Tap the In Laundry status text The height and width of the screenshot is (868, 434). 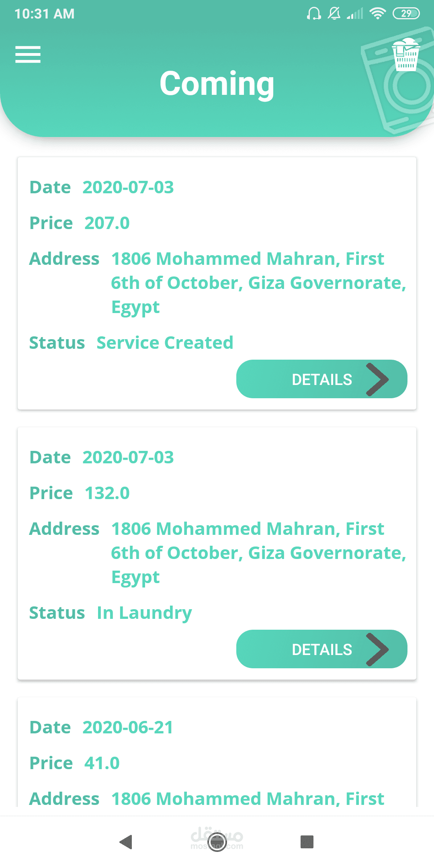[144, 613]
